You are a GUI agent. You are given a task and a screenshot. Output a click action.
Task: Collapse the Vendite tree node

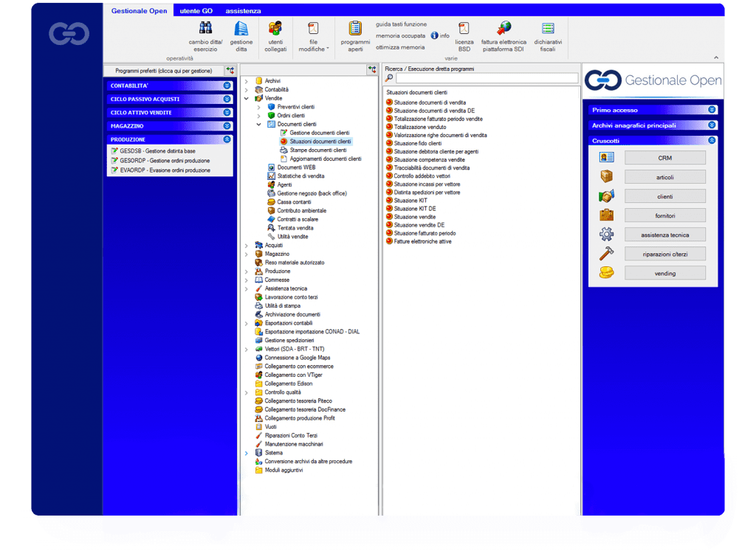[247, 98]
